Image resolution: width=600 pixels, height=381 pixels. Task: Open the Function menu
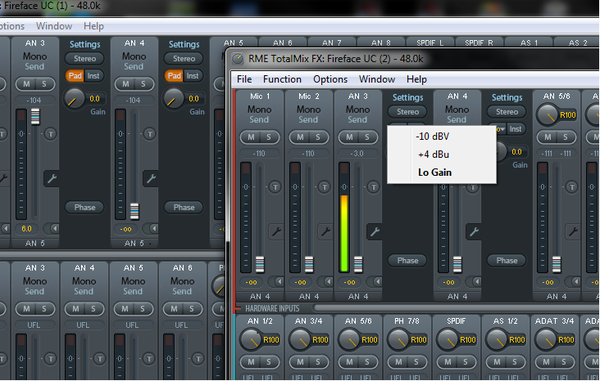282,79
